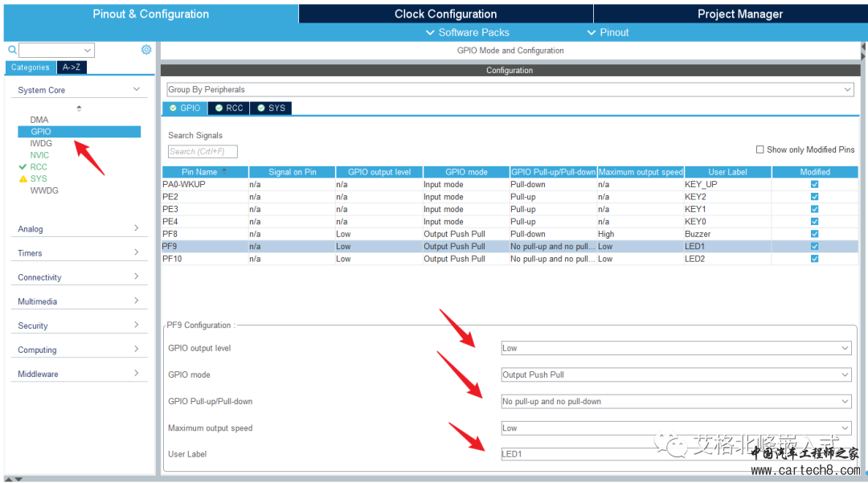
Task: Select the PF10 pin row
Action: tap(510, 258)
